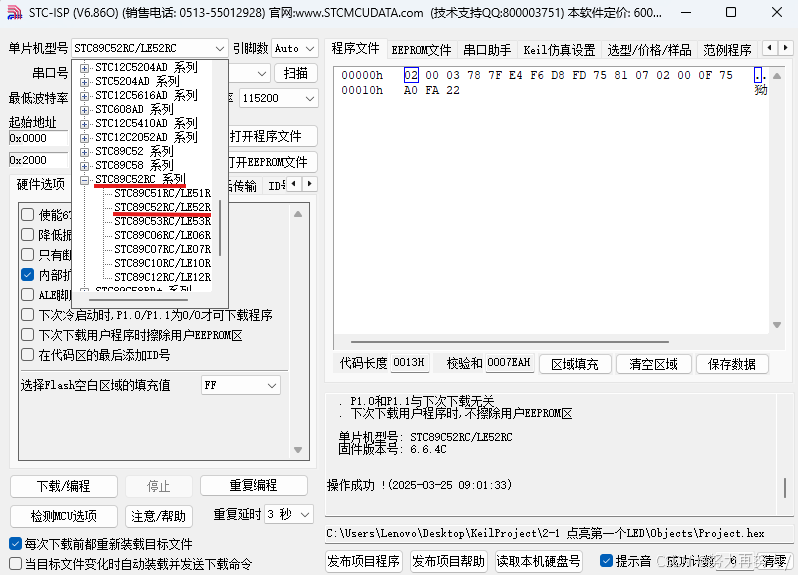
Task: Open Flash blank fill value FF dropdown
Action: pyautogui.click(x=272, y=386)
